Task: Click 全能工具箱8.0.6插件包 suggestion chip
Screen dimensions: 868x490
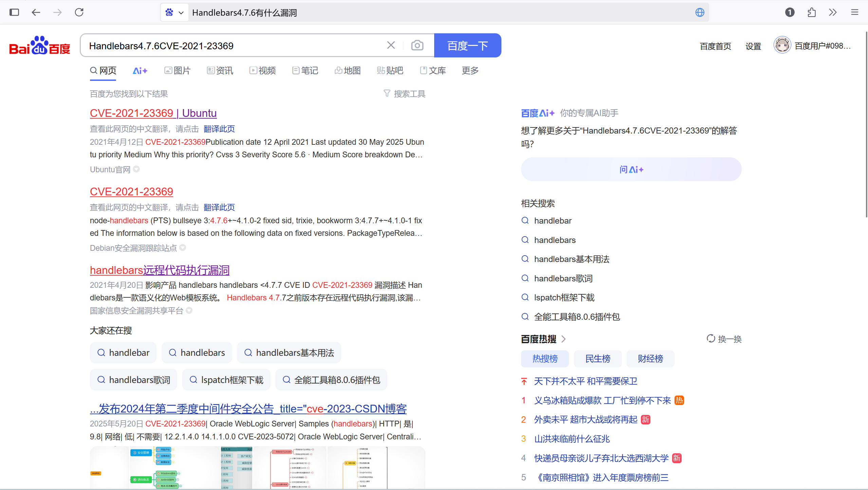Action: tap(331, 380)
